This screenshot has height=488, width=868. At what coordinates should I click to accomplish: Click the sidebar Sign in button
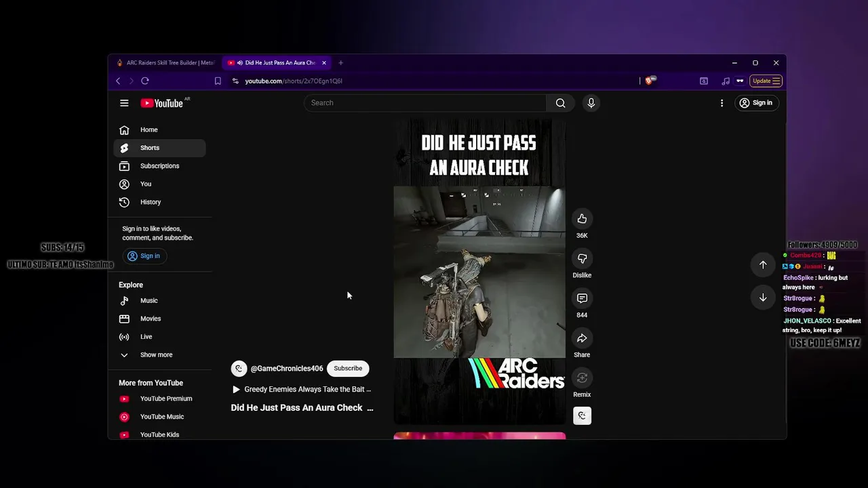tap(144, 256)
